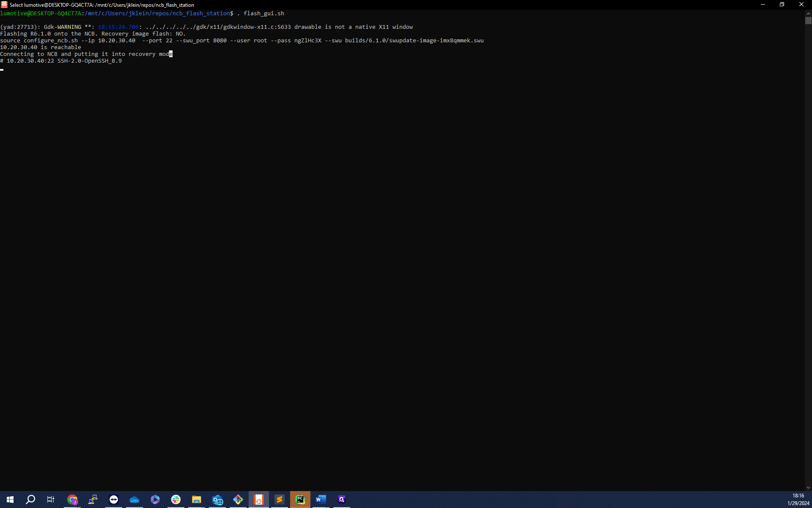
Task: Open the purple Q app on the taskbar
Action: click(x=342, y=500)
